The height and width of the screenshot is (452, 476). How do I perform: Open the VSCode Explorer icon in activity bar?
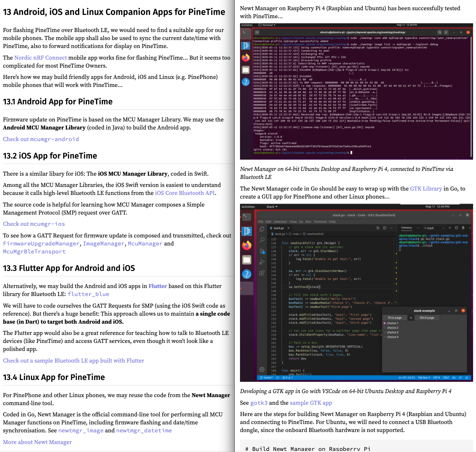262,229
